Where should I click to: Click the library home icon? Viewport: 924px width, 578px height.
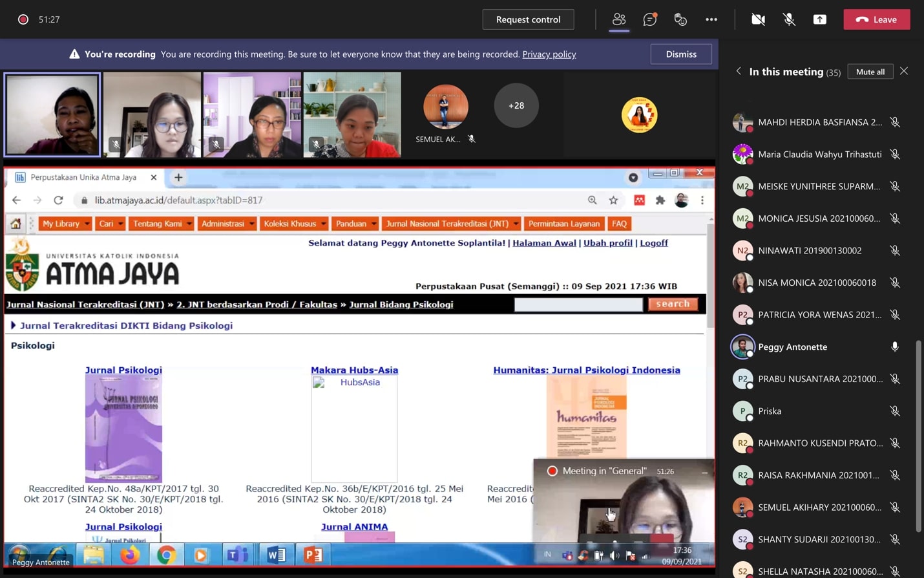16,224
